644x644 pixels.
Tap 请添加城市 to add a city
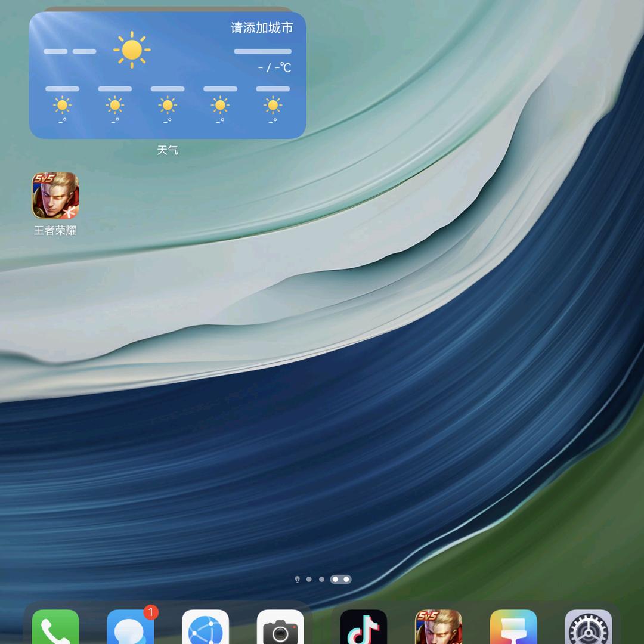point(262,28)
